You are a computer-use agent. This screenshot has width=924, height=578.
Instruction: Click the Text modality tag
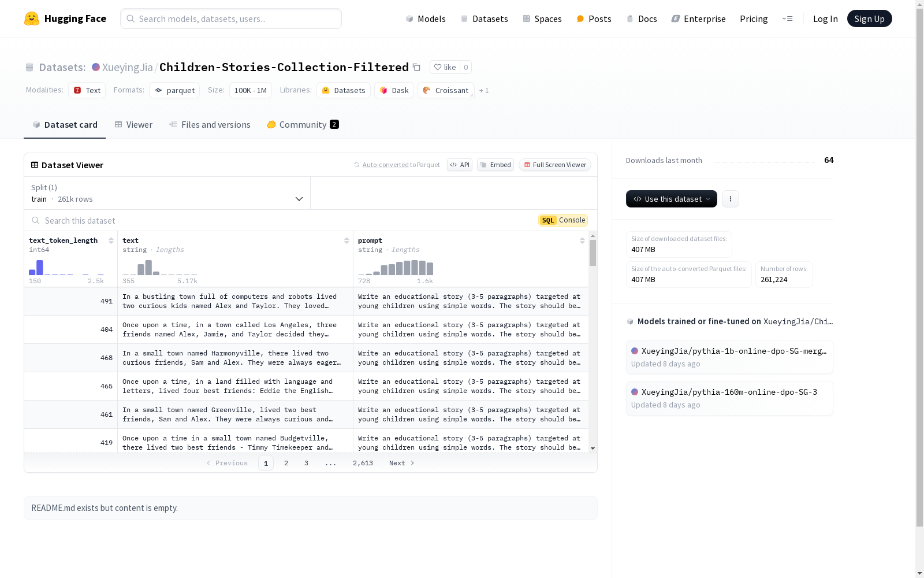tap(87, 90)
